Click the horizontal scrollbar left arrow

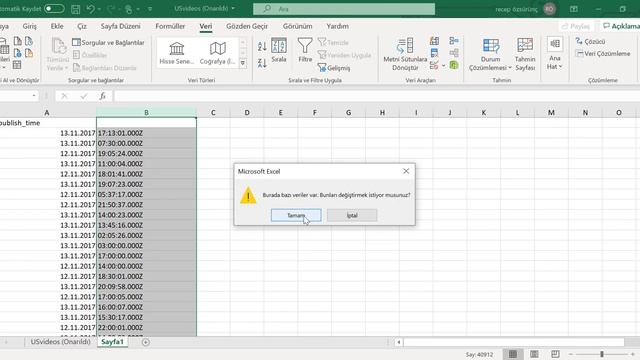(x=399, y=342)
